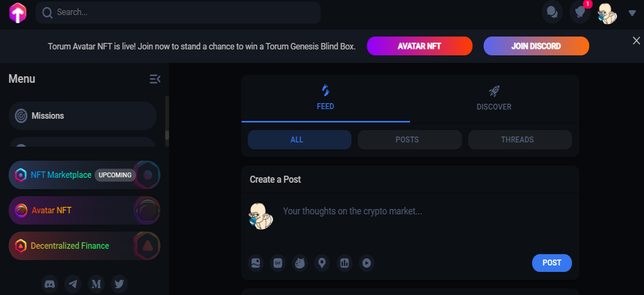The width and height of the screenshot is (644, 295).
Task: Create a poll in the post
Action: [345, 263]
